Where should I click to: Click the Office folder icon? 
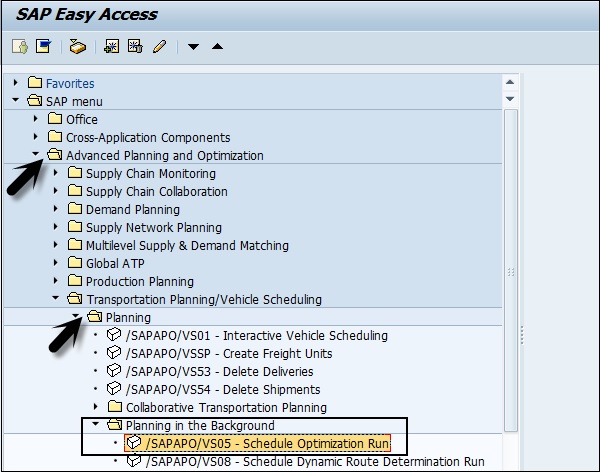(x=55, y=119)
